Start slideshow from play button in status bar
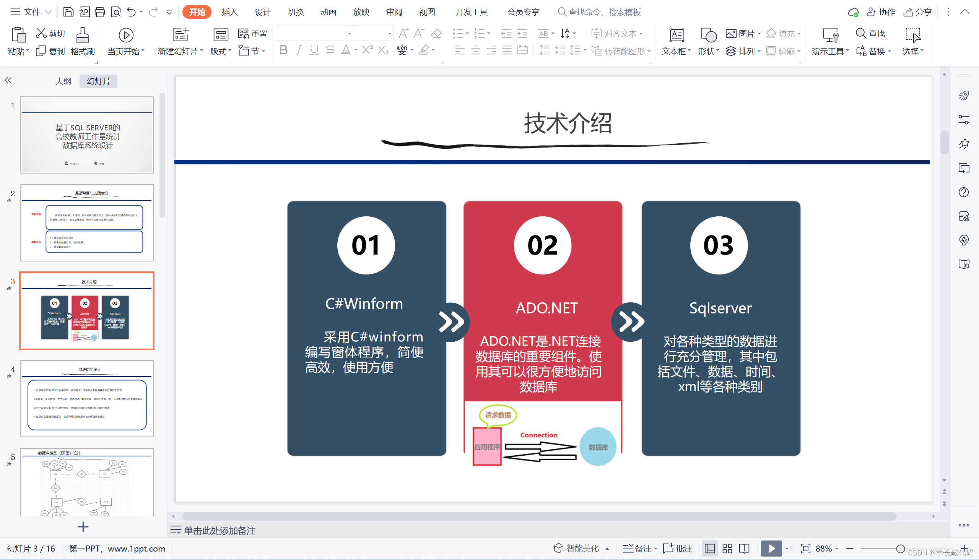The image size is (979, 560). [771, 549]
